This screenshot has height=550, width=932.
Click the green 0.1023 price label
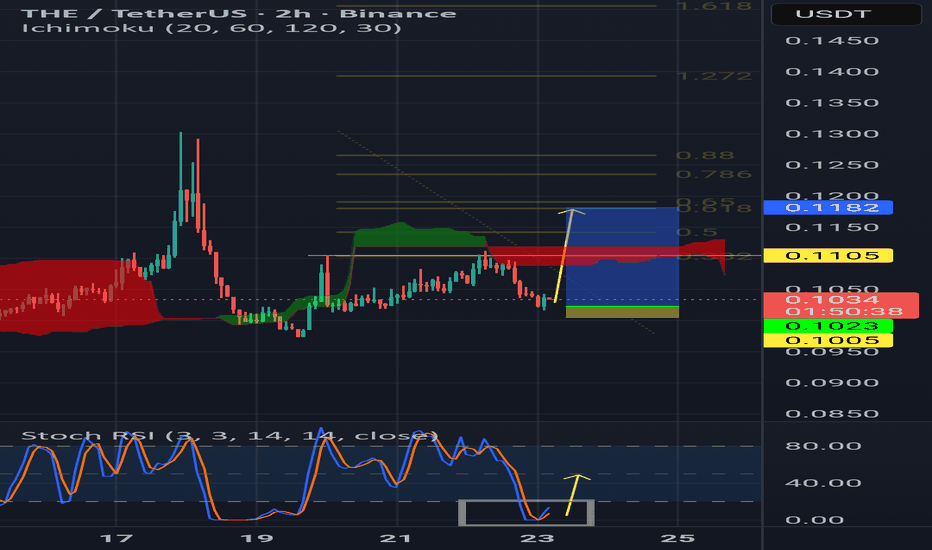click(828, 326)
